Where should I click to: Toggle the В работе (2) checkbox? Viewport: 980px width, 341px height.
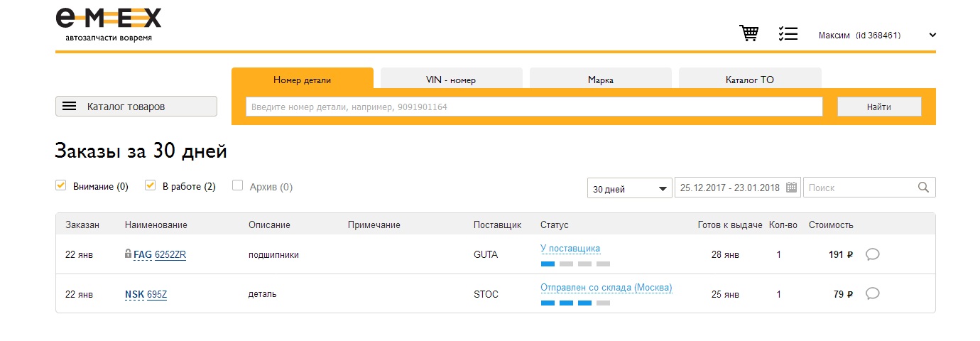[x=150, y=185]
